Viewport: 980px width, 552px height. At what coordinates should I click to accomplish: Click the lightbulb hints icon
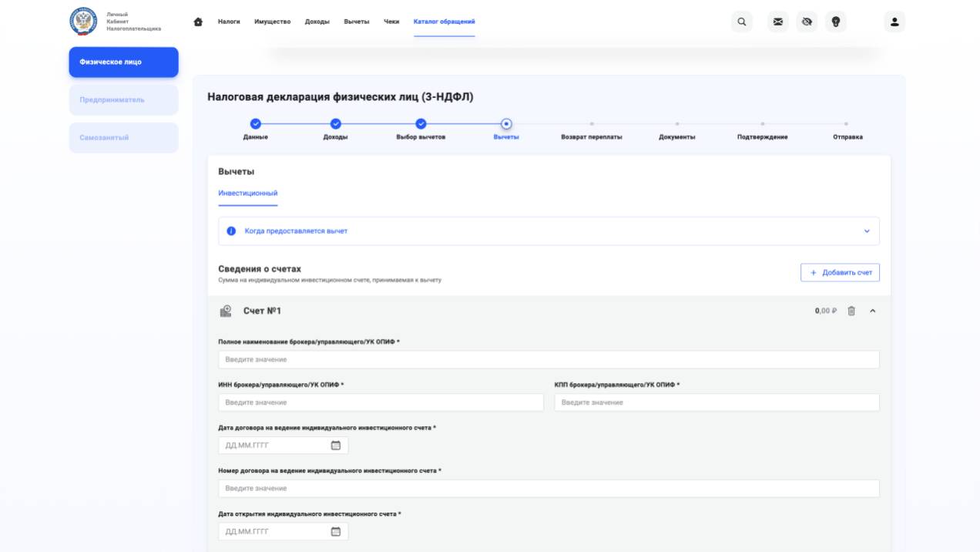tap(836, 22)
